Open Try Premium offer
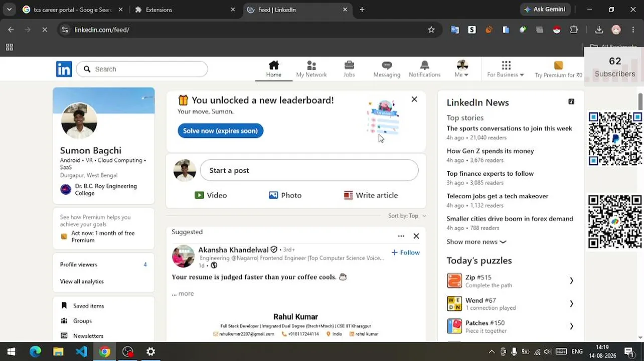The height and width of the screenshot is (361, 644). [x=558, y=69]
